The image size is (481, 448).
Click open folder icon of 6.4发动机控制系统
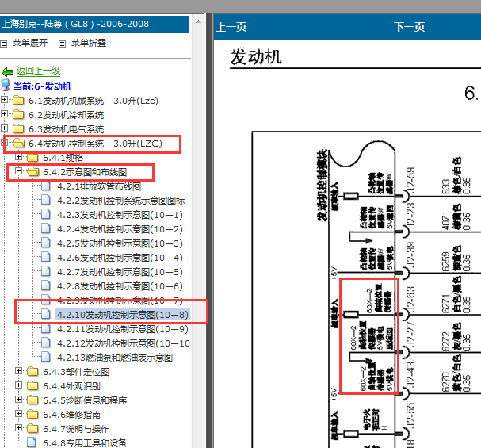[x=19, y=143]
